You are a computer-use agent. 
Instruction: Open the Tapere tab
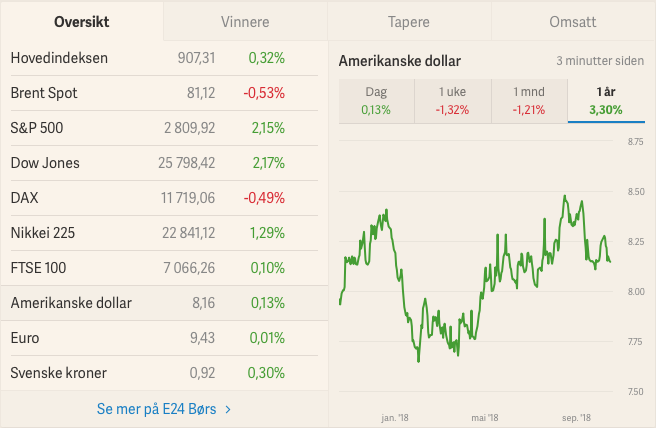coord(409,21)
